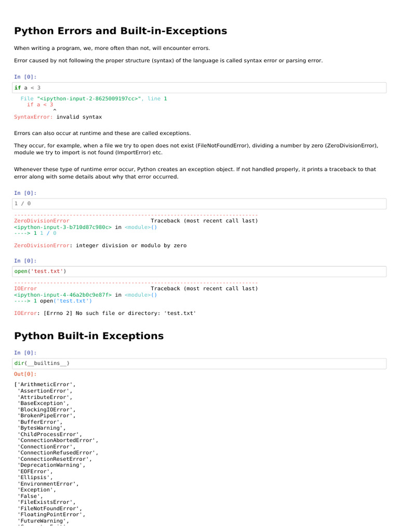Click 'ConnectionResetError' in the output list
Screen dimensions: 399x532
click(x=55, y=459)
